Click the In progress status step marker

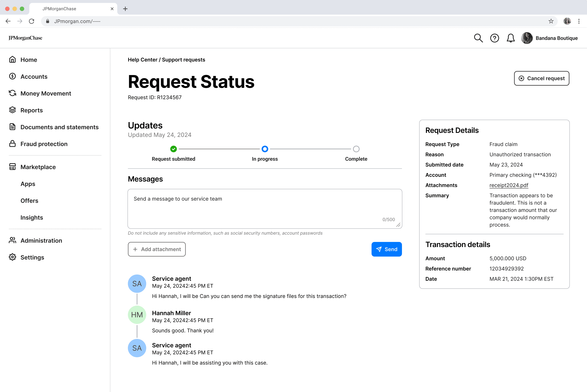tap(265, 149)
